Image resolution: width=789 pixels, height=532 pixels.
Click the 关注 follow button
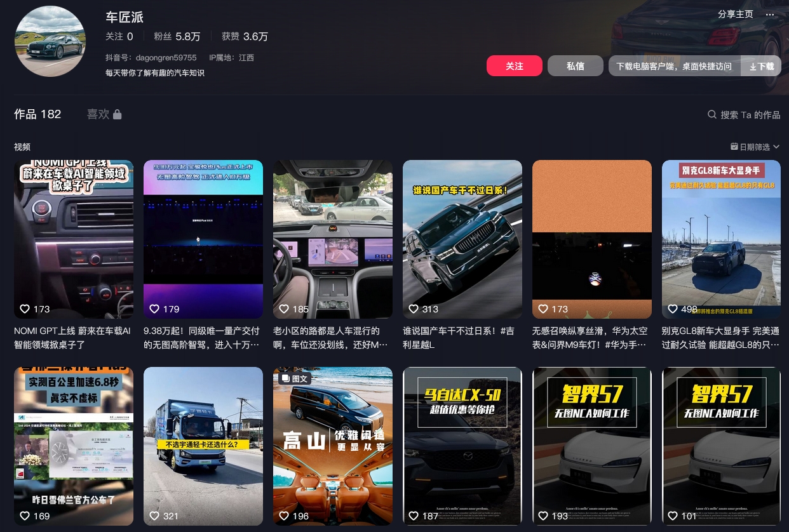coord(515,66)
